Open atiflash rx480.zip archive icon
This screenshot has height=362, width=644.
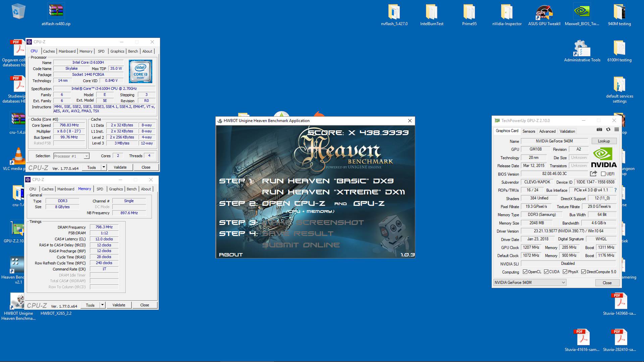pyautogui.click(x=56, y=14)
